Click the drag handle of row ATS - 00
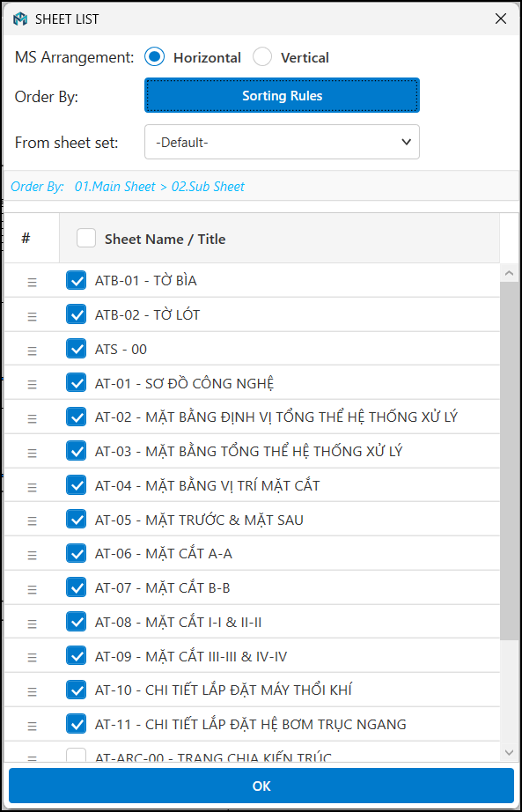522x812 pixels. 32,351
